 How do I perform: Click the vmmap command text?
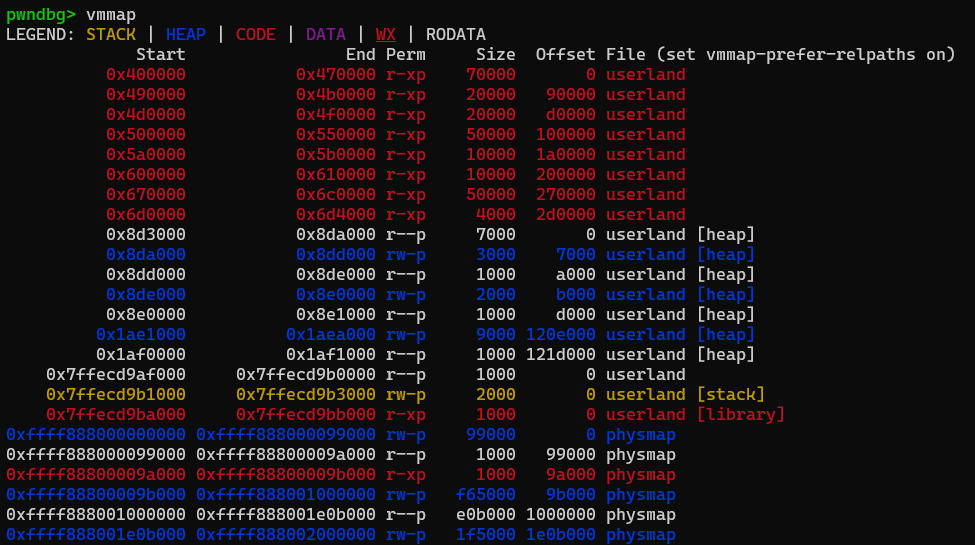111,14
